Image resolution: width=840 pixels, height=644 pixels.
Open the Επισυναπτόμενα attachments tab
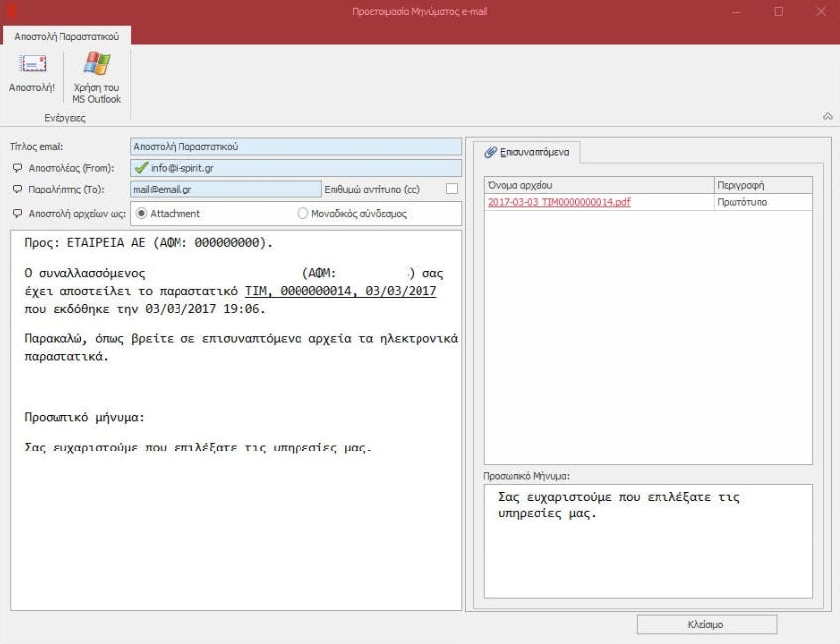pyautogui.click(x=528, y=152)
